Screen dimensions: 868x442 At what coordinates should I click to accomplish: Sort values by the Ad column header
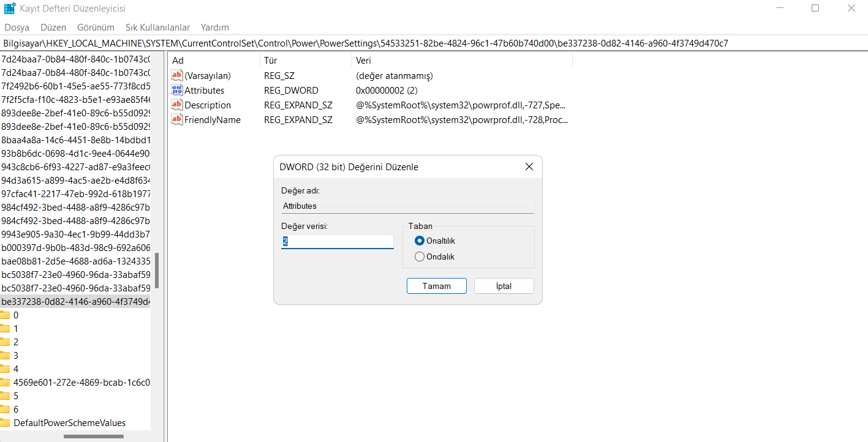coord(214,61)
